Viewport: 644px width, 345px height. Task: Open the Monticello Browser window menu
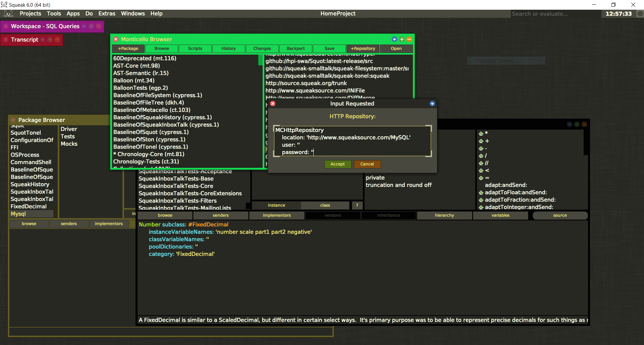coord(394,39)
